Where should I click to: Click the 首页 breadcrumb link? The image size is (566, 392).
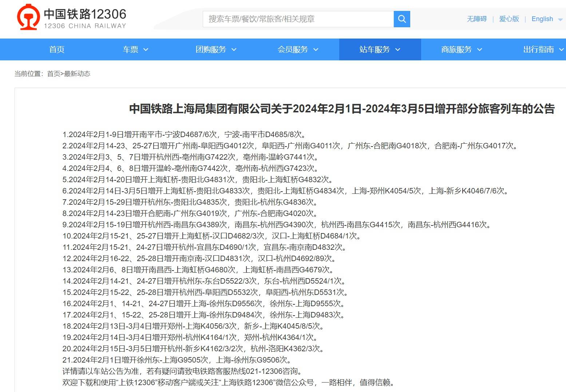(54, 74)
